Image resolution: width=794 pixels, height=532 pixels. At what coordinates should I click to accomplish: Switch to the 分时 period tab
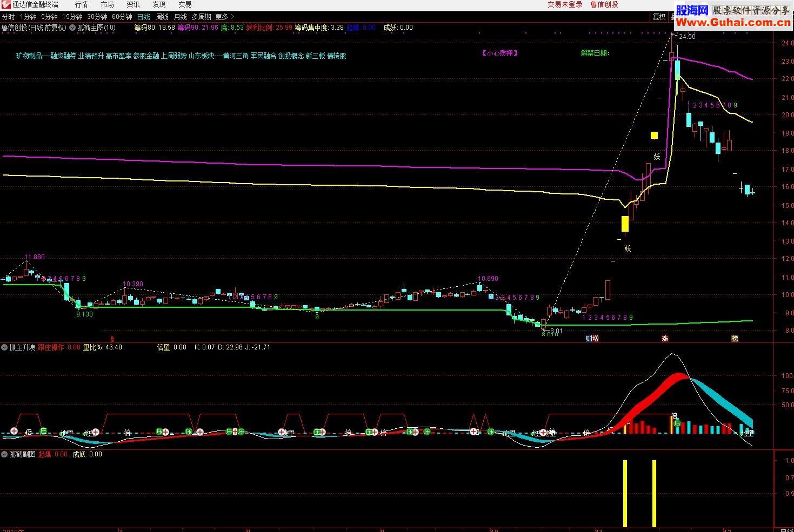(8, 17)
